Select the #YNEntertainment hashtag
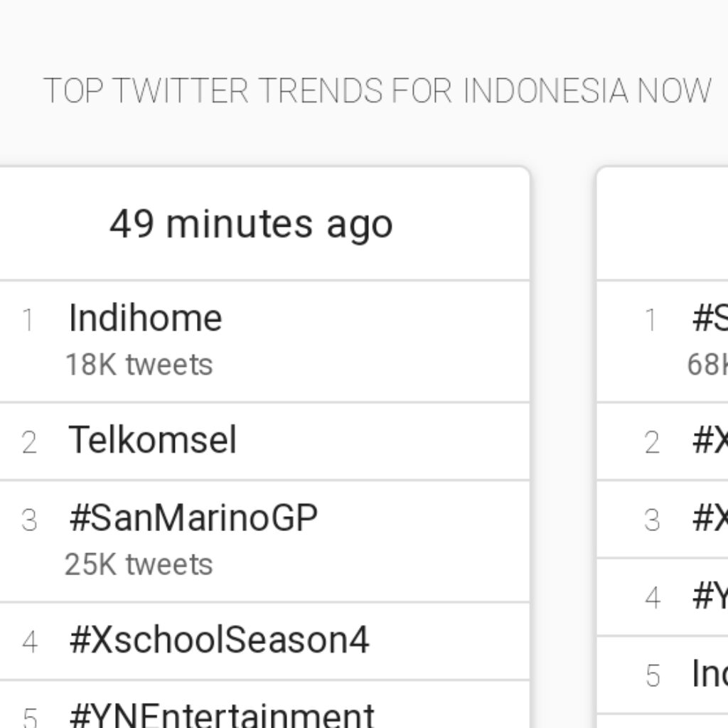The image size is (728, 728). [x=221, y=714]
